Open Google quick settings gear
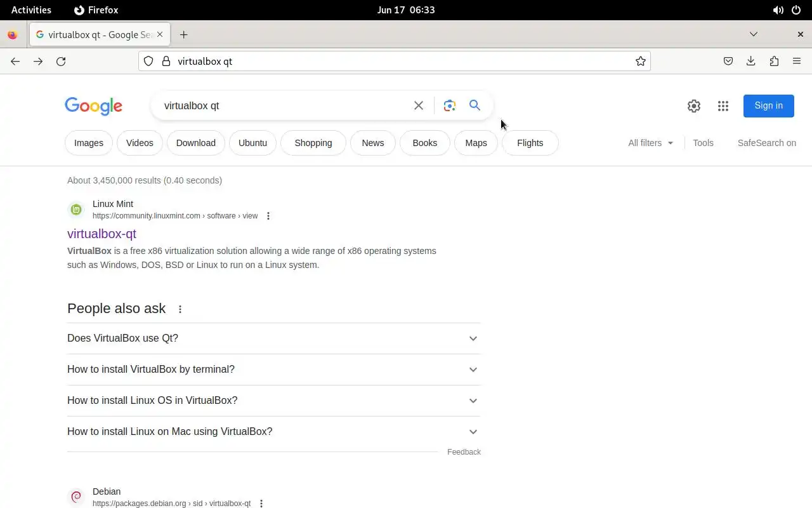 694,106
